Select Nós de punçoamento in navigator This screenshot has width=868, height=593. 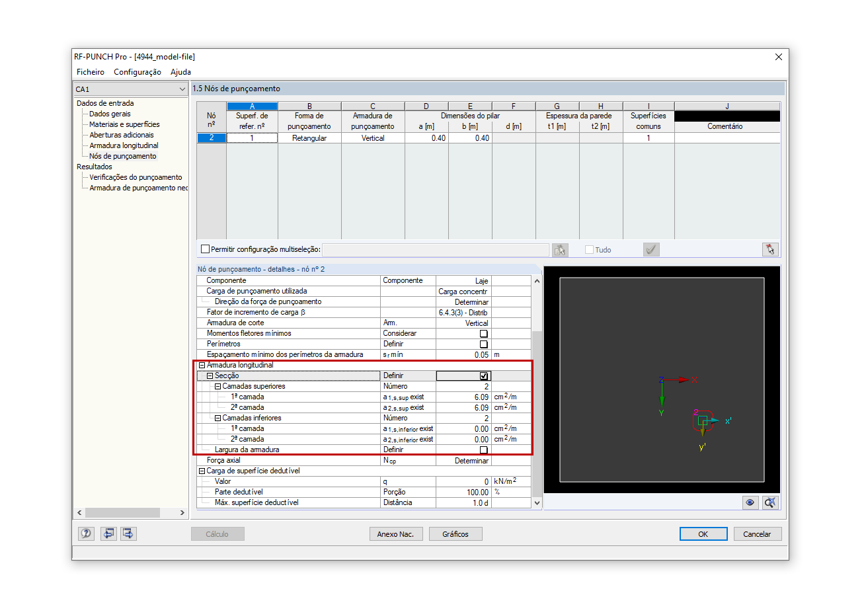tap(123, 156)
